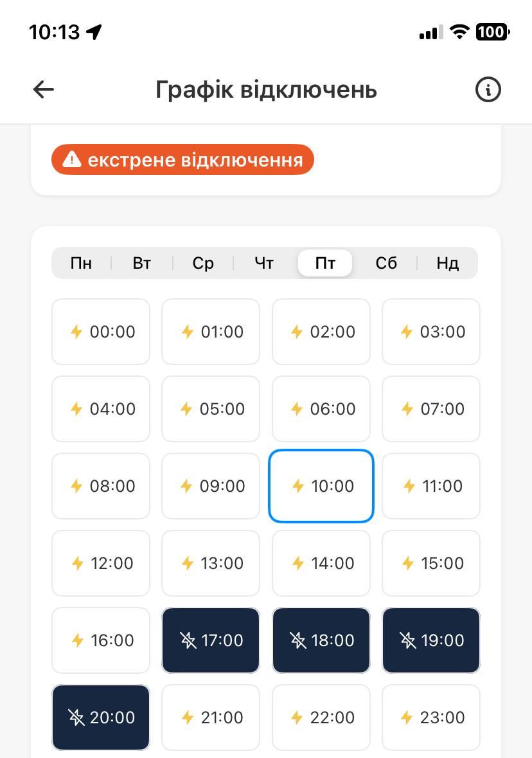Tap the back arrow icon
Screen dimensions: 532x758
tap(43, 89)
